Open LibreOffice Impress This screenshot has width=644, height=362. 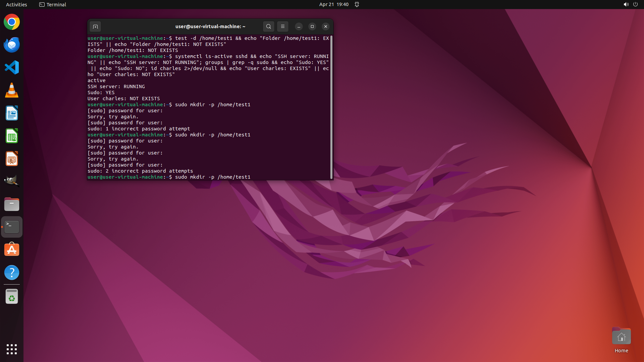[x=12, y=159]
